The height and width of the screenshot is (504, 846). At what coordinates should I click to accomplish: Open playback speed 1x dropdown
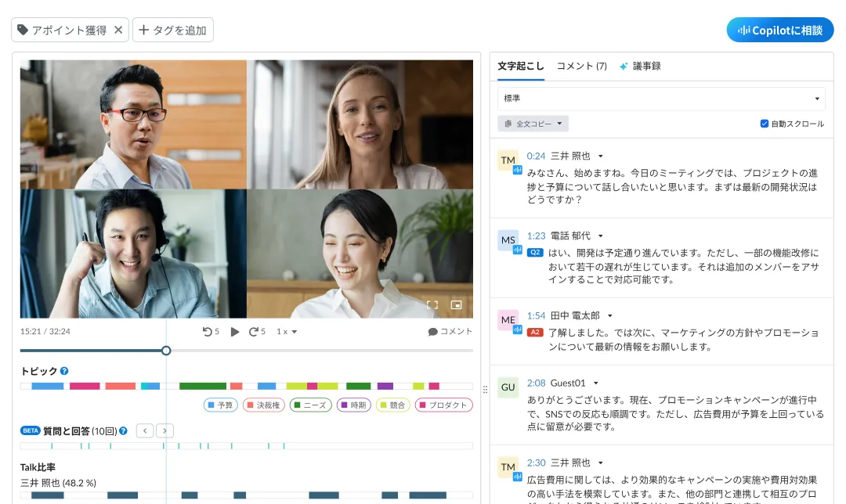pos(287,332)
